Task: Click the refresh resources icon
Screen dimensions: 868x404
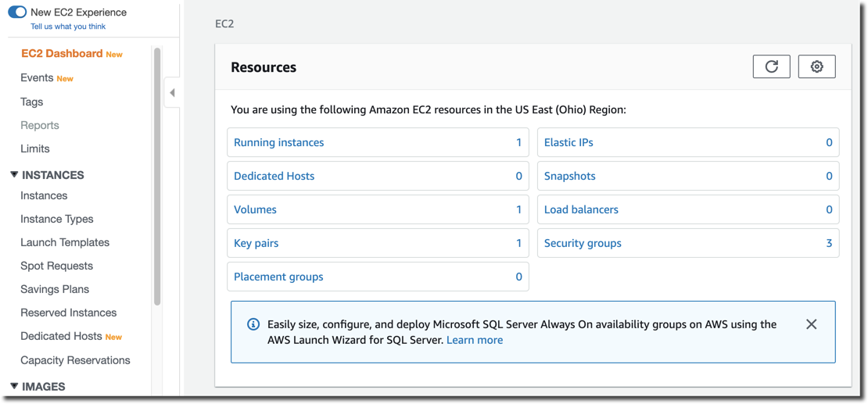Action: 771,66
